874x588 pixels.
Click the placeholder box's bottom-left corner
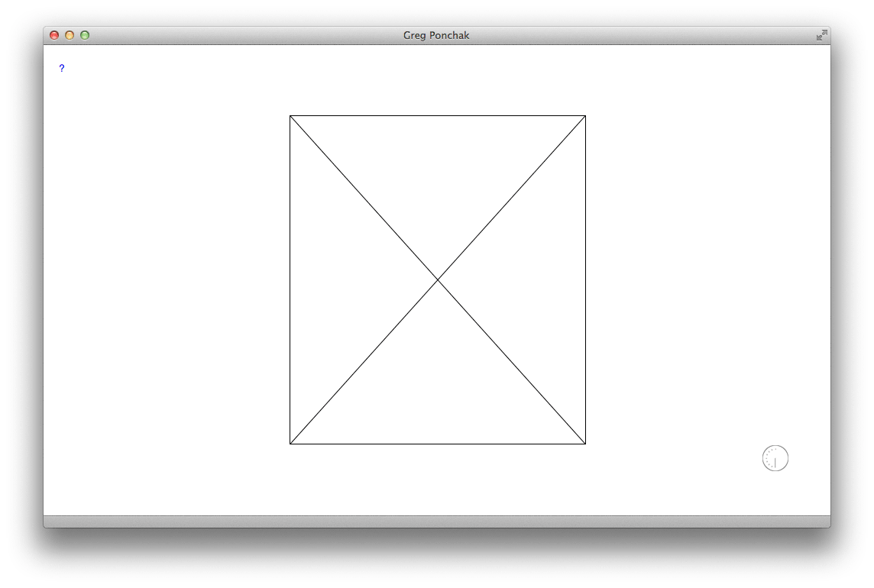(x=290, y=443)
